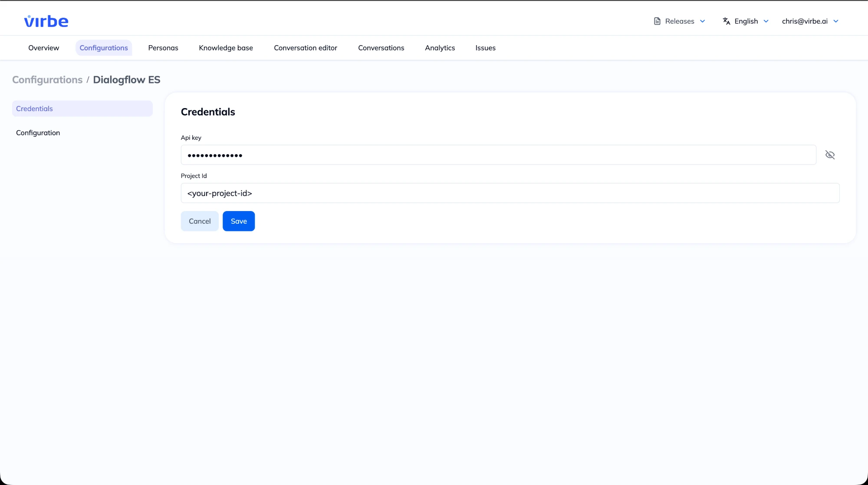Click Configurations breadcrumb link
This screenshot has height=485, width=868.
(x=47, y=80)
